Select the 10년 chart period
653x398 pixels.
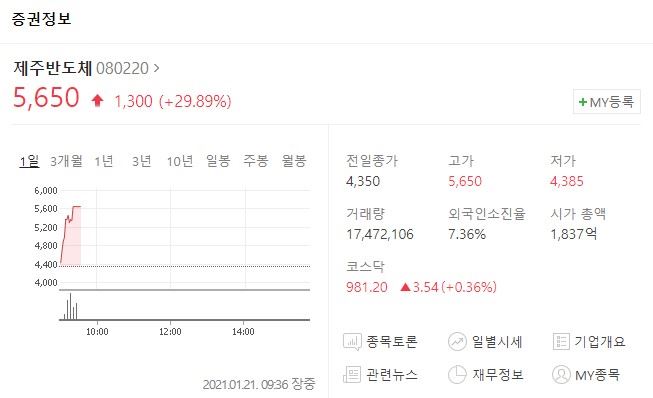pyautogui.click(x=180, y=161)
